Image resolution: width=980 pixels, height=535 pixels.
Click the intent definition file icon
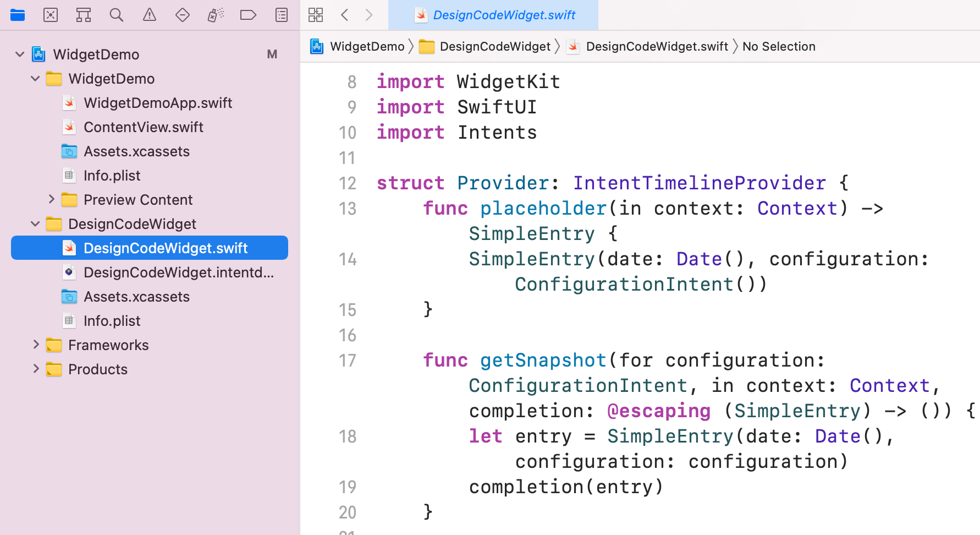(x=69, y=272)
